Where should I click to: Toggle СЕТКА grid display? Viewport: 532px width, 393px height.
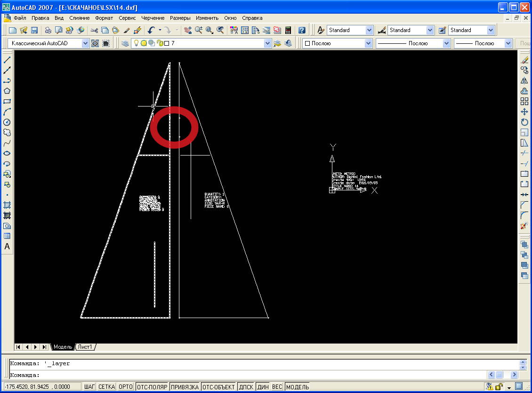[x=107, y=387]
